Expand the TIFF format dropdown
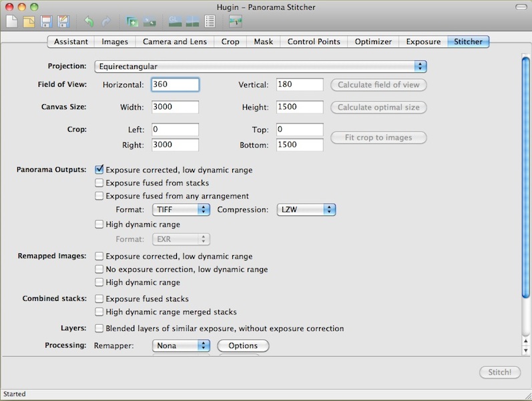532x401 pixels. pos(182,210)
